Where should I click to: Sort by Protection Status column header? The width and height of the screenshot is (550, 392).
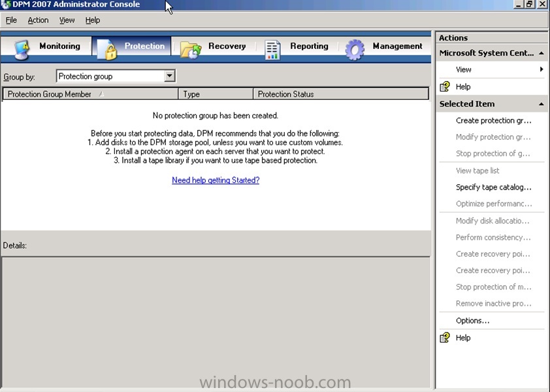coord(341,94)
